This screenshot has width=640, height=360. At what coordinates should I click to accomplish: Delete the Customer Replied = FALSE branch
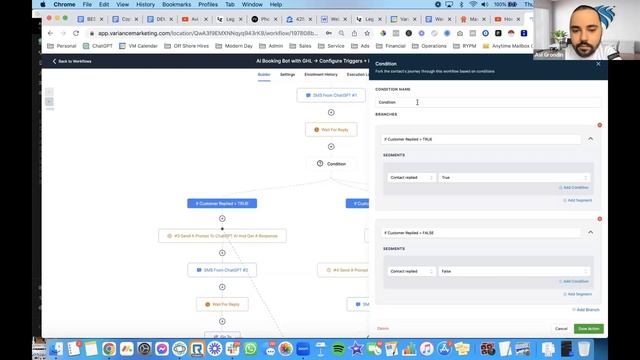click(600, 219)
